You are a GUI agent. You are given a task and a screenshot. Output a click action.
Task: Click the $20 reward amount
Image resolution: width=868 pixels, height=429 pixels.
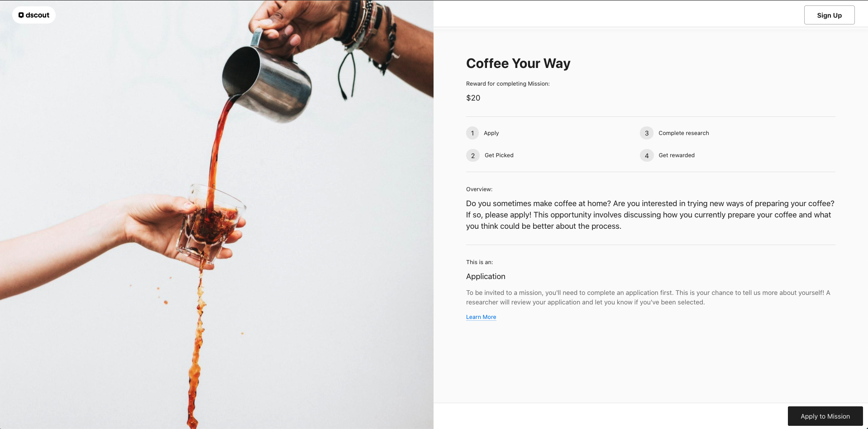point(473,98)
